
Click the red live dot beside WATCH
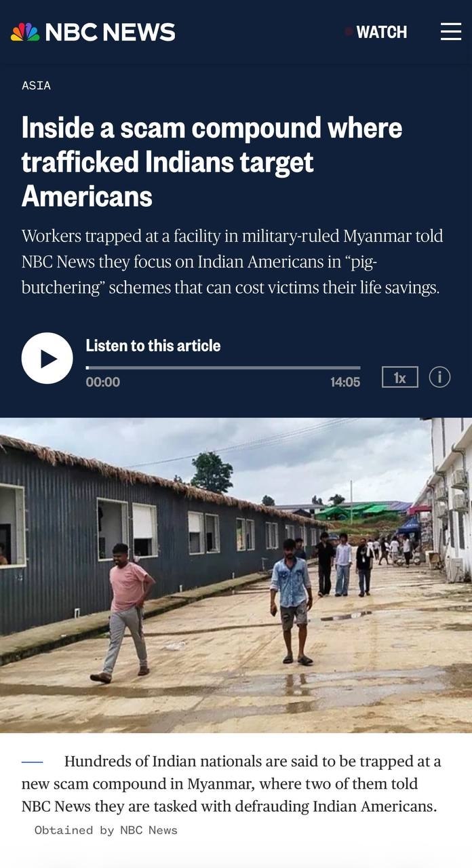point(349,32)
